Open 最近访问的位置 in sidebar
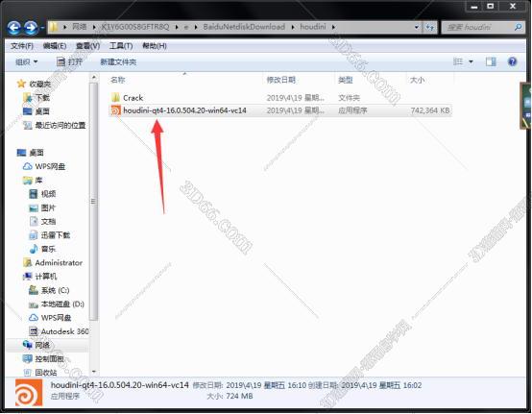 point(60,126)
